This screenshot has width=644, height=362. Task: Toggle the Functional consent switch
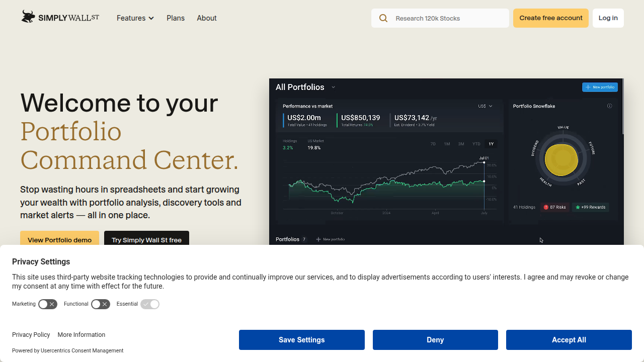point(101,304)
